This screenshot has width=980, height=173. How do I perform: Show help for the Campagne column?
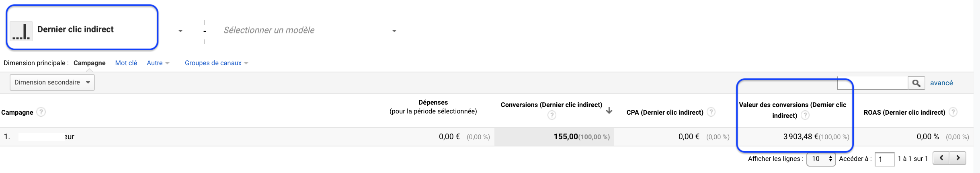pos(41,112)
